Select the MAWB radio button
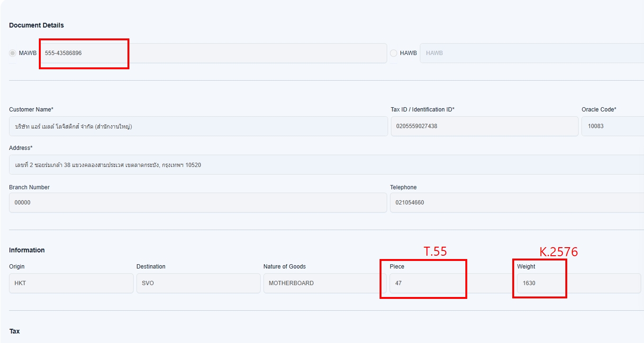644x343 pixels. coord(13,53)
